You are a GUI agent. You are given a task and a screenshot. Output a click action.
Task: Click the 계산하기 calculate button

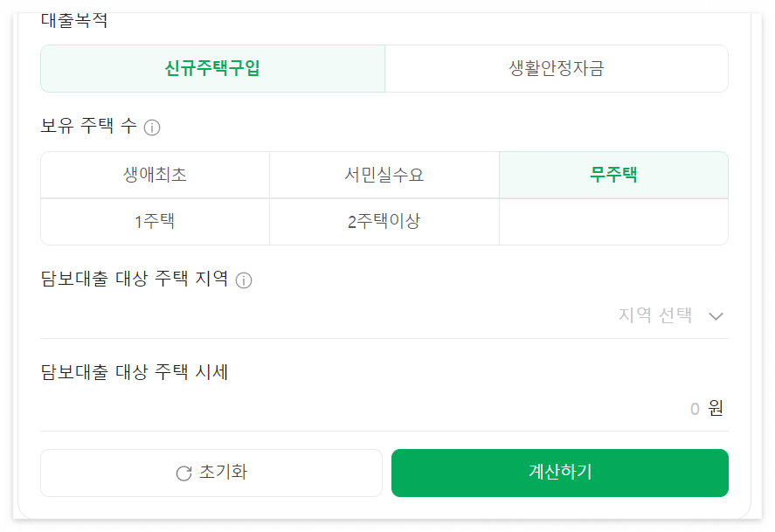[558, 473]
